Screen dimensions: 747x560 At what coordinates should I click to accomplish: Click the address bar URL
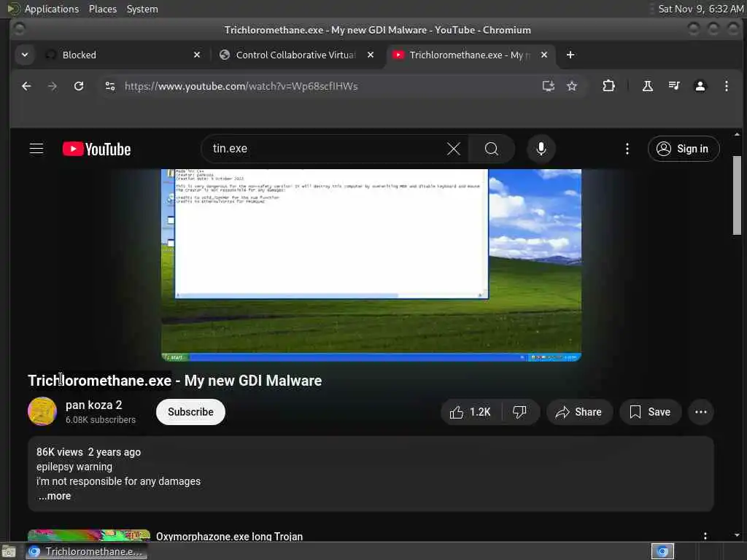241,86
